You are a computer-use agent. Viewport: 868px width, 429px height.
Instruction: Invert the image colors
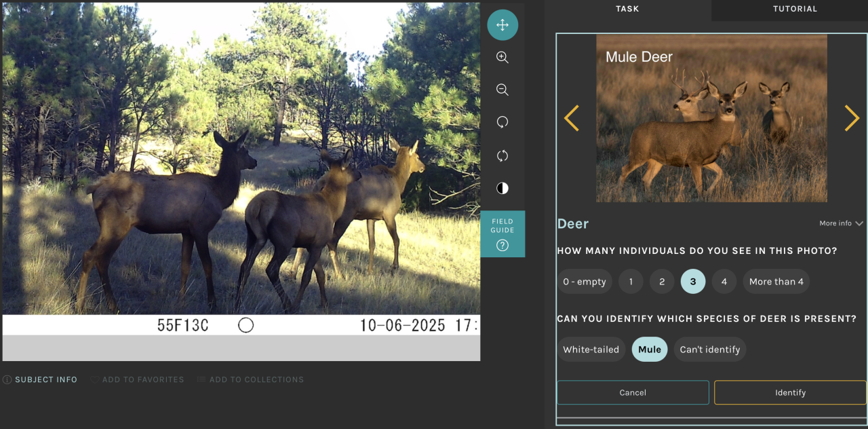click(x=502, y=188)
